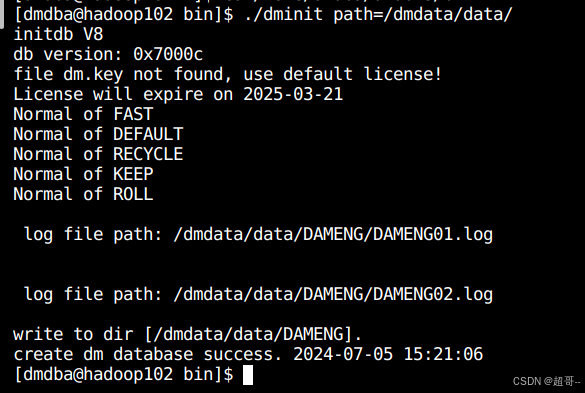Click the DAMENG02.log file path

click(x=333, y=294)
